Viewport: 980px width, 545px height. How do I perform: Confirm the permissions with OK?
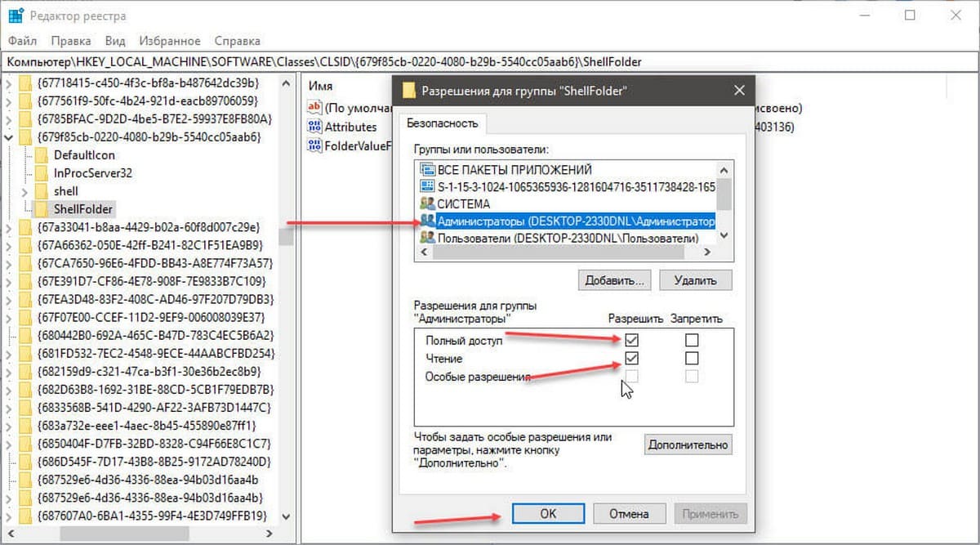[548, 513]
